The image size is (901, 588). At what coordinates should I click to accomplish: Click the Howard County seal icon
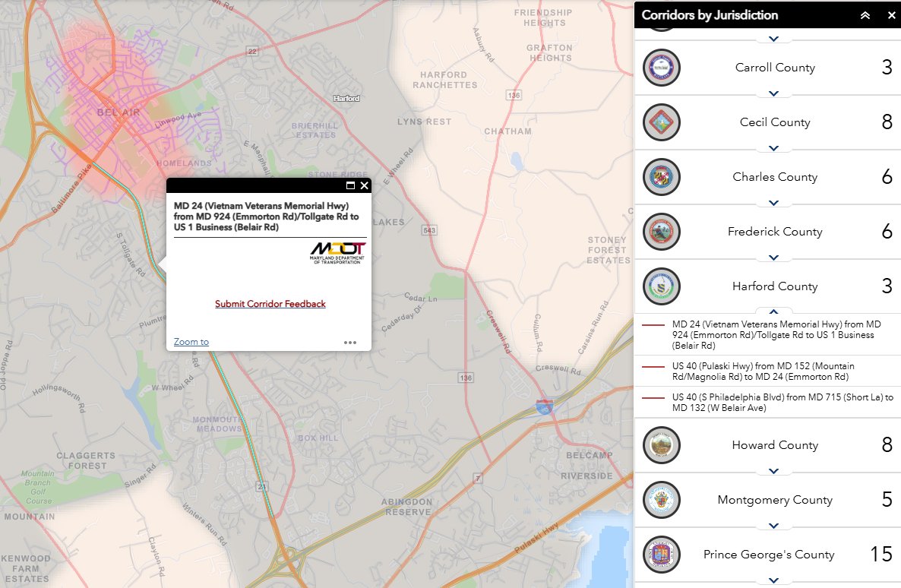(661, 445)
